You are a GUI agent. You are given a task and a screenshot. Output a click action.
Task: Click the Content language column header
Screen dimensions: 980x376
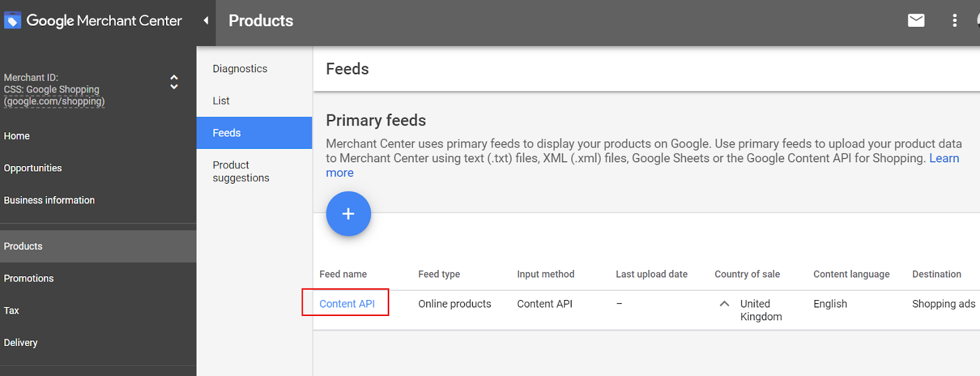851,274
